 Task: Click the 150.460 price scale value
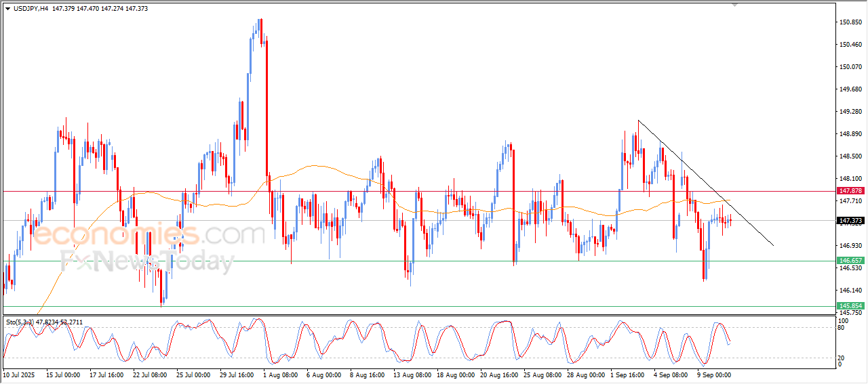click(850, 45)
